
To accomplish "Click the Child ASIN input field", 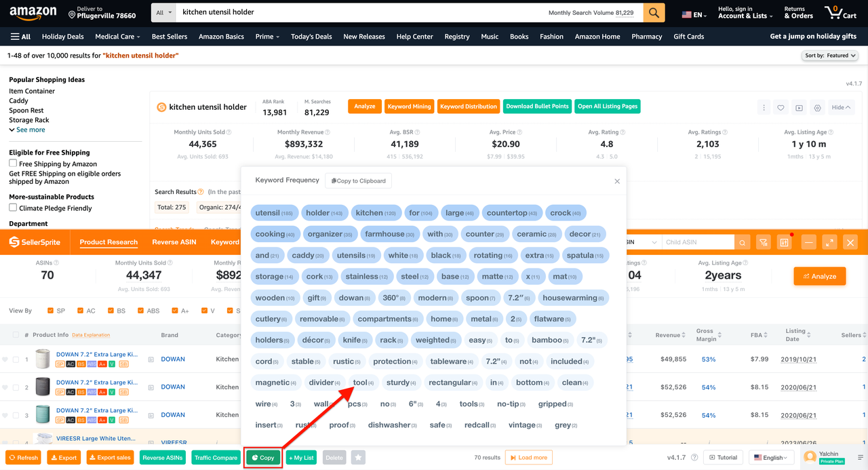I will tap(698, 242).
